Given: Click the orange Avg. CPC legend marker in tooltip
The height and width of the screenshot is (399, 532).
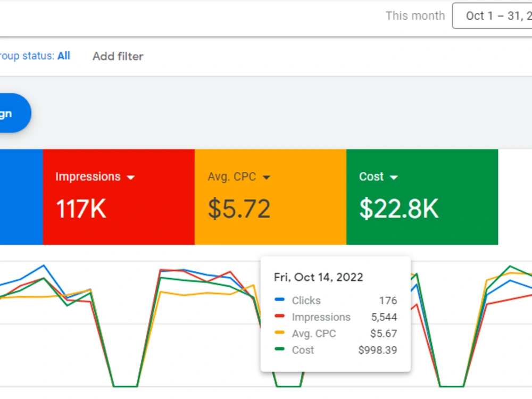Looking at the screenshot, I should click(279, 332).
